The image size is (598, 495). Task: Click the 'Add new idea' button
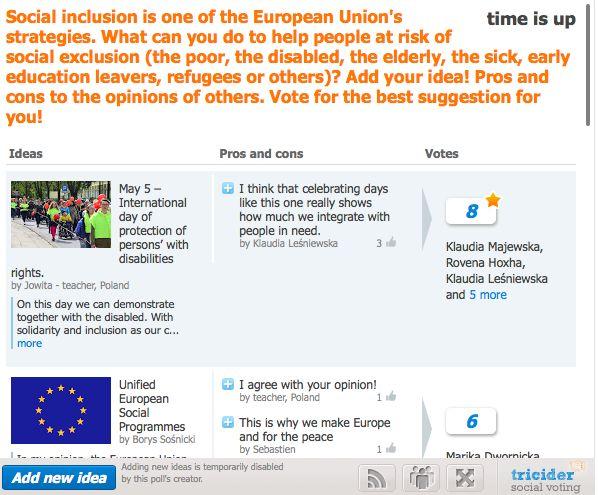59,478
